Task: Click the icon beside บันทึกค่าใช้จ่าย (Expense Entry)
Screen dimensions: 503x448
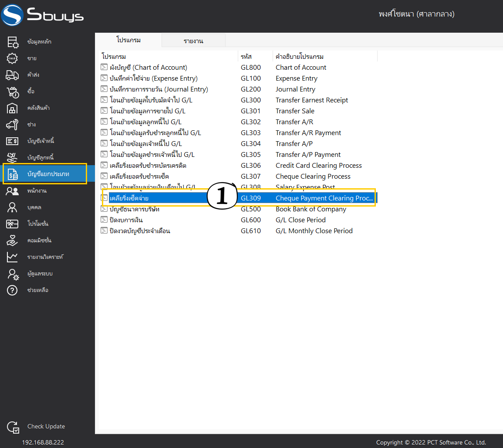Action: 104,78
